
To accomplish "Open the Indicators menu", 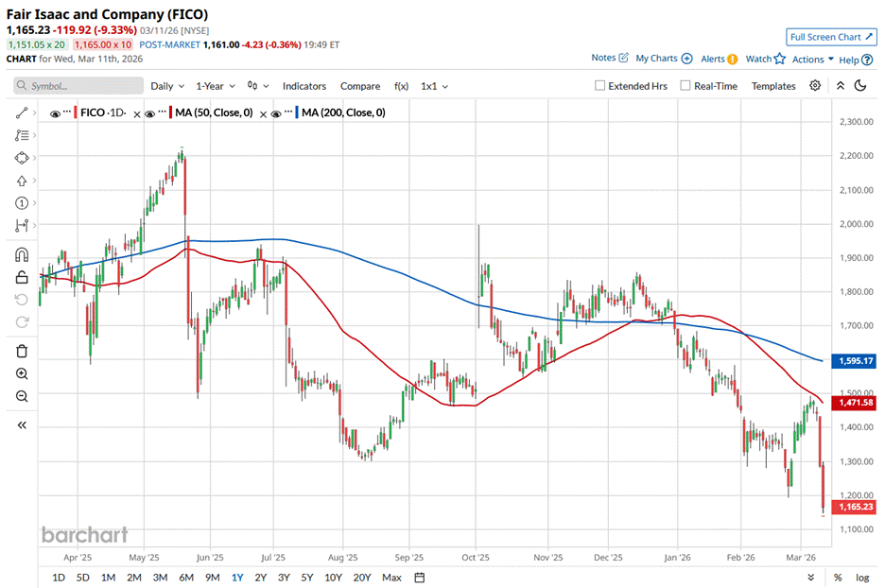I will tap(304, 86).
